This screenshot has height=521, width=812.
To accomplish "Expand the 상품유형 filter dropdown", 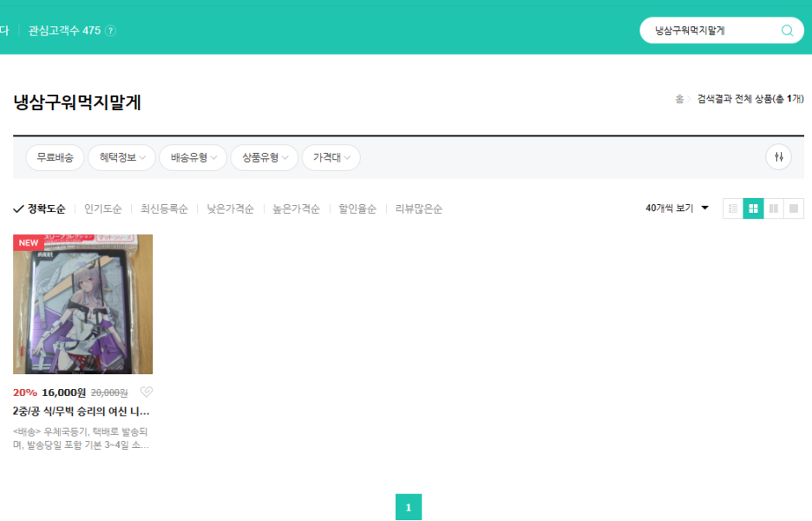I will point(264,157).
